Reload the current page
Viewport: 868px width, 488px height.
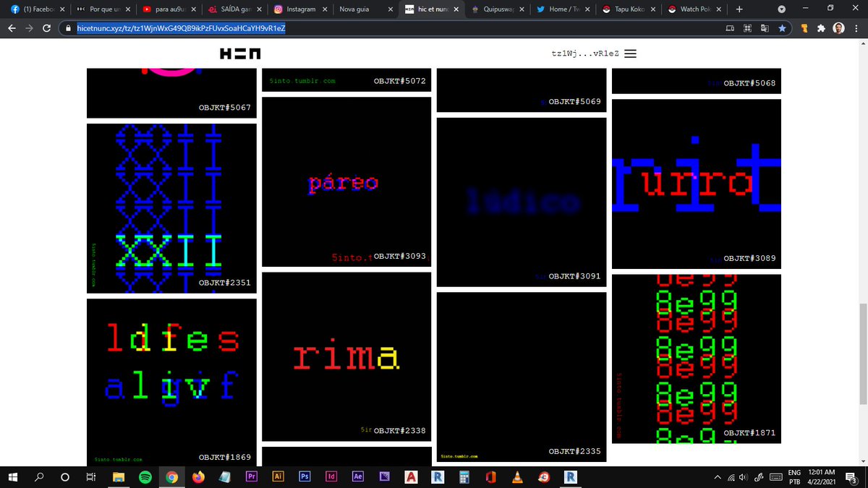(48, 28)
